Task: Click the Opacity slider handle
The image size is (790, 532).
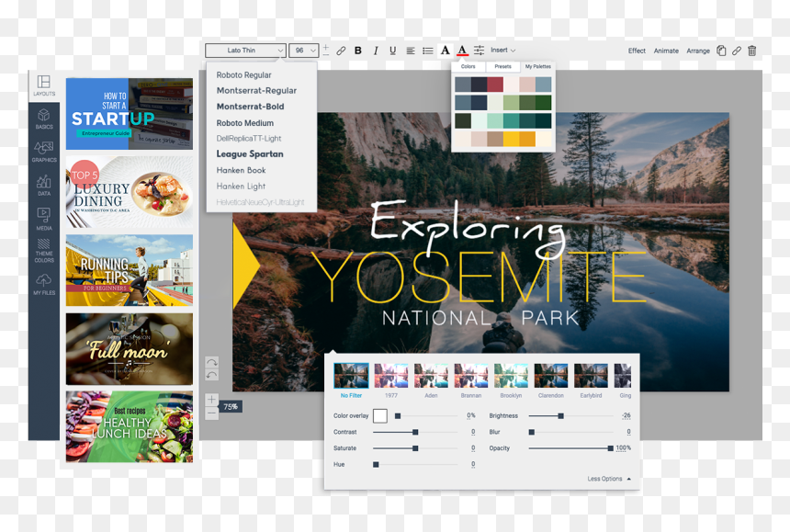Action: pyautogui.click(x=611, y=448)
